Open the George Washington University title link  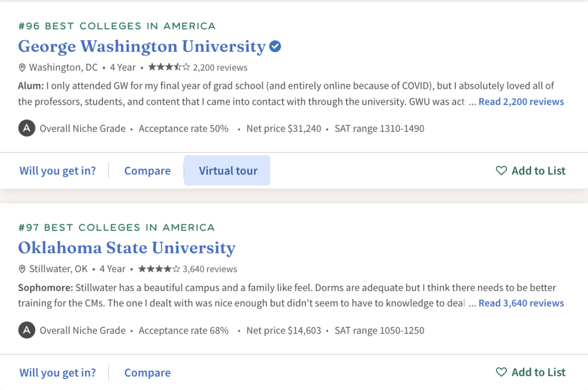(x=142, y=47)
